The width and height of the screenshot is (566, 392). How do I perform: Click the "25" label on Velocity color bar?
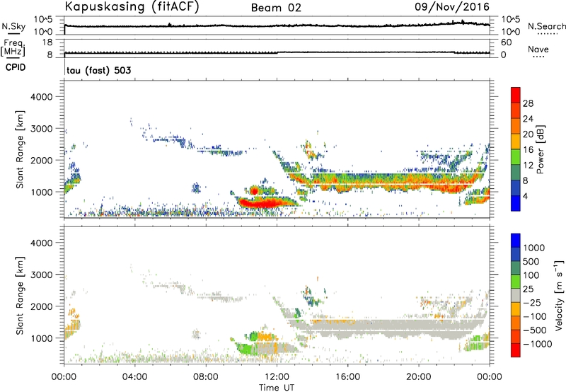click(528, 289)
